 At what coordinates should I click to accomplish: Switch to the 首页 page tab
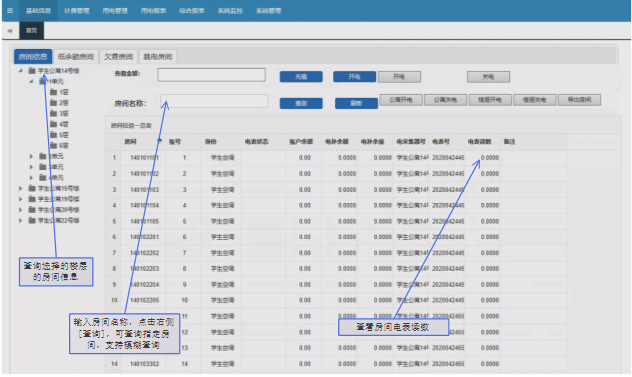pos(31,31)
